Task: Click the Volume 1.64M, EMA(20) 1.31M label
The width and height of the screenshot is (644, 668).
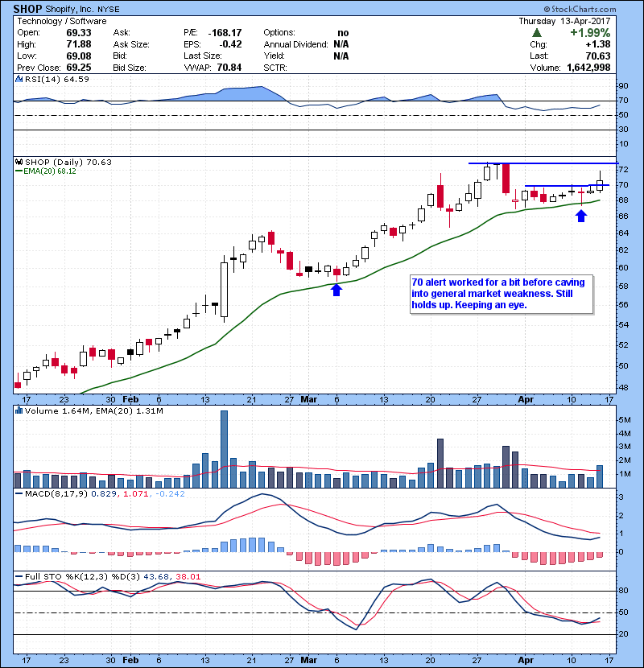Action: (93, 411)
